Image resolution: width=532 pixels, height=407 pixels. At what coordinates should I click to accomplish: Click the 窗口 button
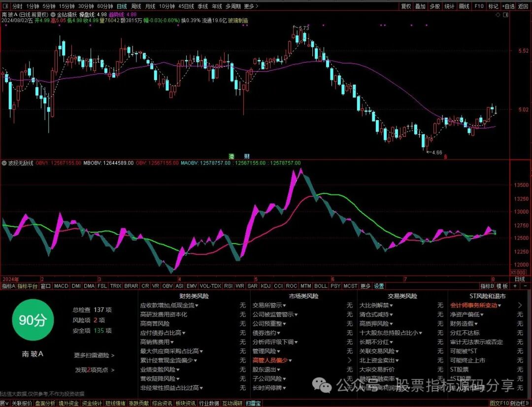46,286
